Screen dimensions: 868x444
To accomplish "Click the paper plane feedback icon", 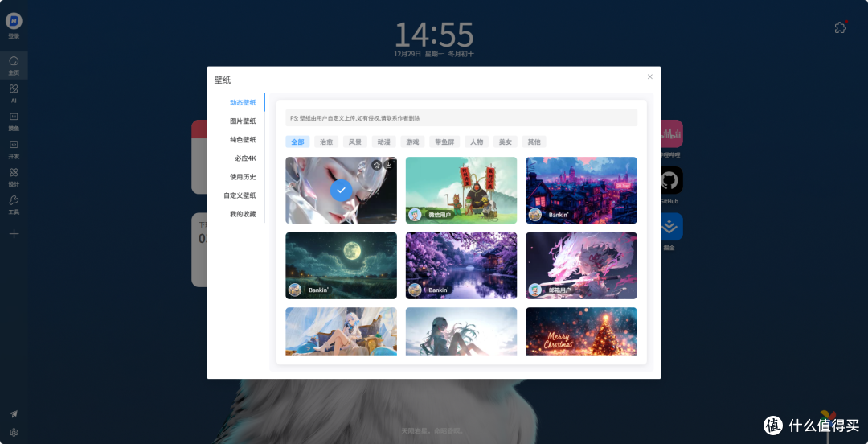I will coord(14,413).
